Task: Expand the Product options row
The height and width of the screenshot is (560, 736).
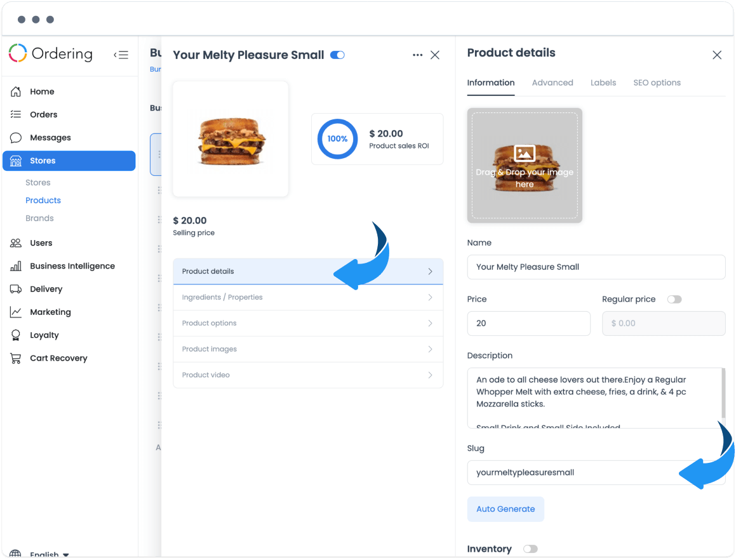Action: [308, 323]
